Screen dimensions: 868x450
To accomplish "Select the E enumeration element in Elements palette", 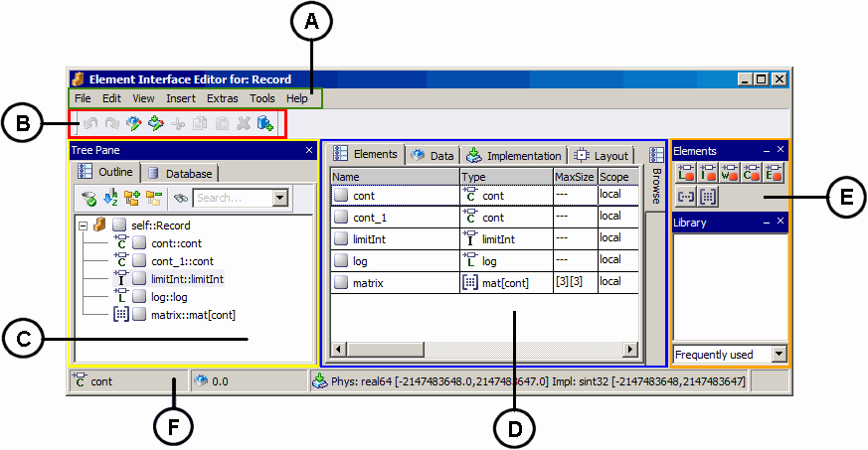I will point(774,173).
